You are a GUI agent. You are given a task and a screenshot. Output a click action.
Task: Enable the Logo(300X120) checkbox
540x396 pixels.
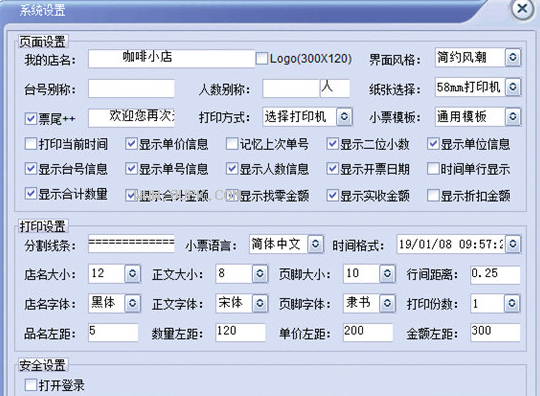pyautogui.click(x=262, y=58)
